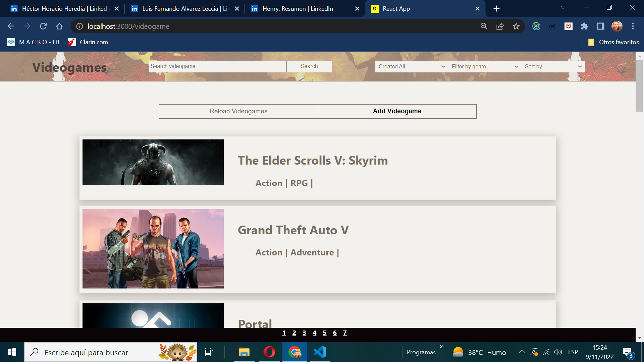The height and width of the screenshot is (362, 644).
Task: Reload the page with the refresh icon
Action: (x=43, y=26)
